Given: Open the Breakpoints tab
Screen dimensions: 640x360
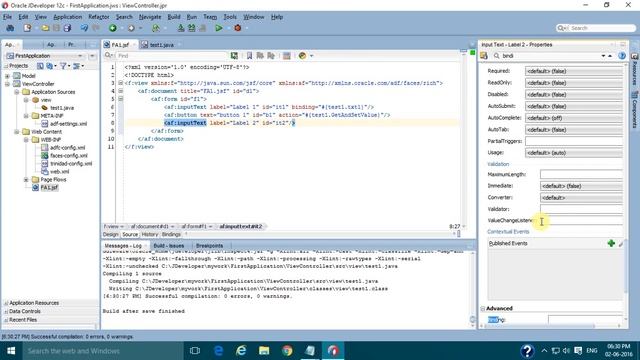Looking at the screenshot, I should pyautogui.click(x=209, y=246).
